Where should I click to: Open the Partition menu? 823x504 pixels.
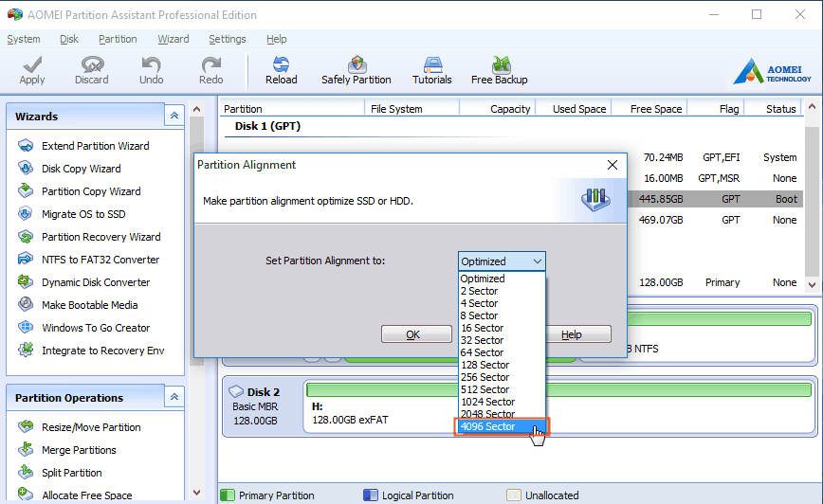[118, 39]
